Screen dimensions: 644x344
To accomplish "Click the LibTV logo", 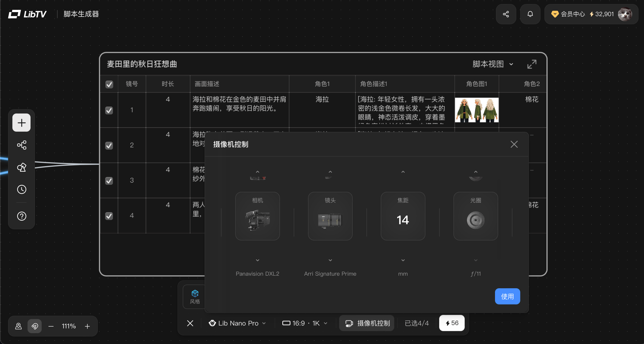I will tap(27, 14).
